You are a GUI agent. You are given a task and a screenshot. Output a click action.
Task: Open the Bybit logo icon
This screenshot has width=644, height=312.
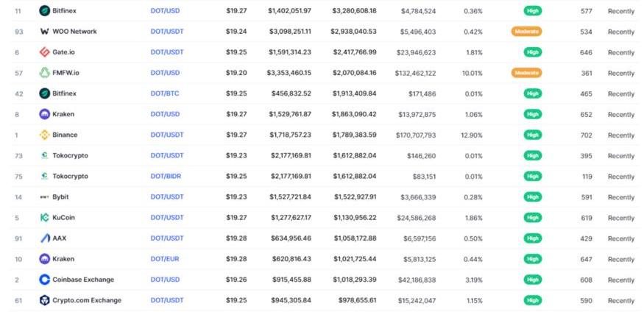[x=45, y=197]
